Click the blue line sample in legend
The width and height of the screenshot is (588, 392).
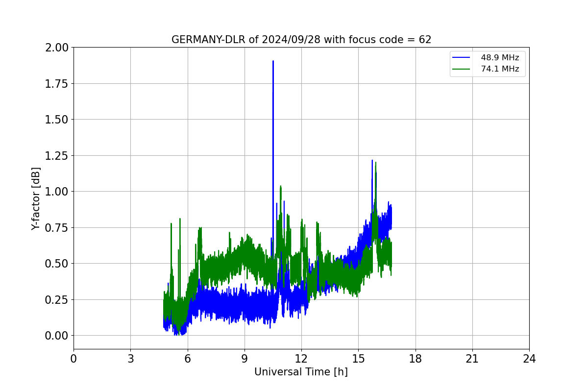462,58
